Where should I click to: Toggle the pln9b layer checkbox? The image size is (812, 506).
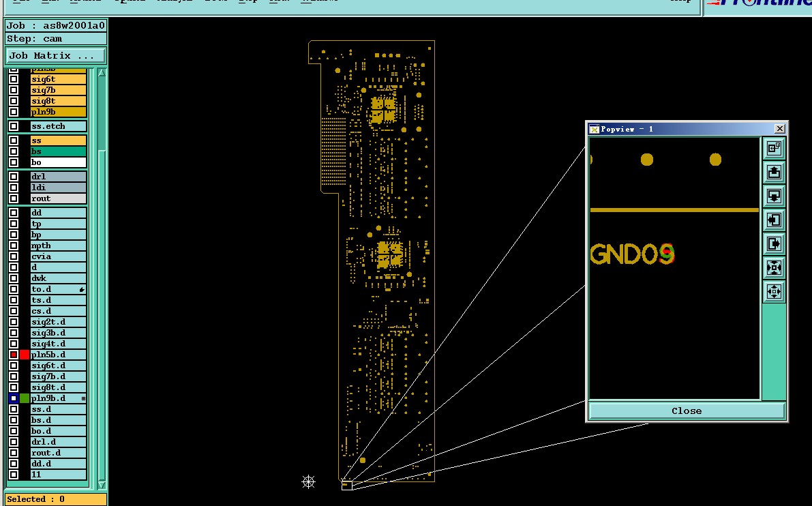pyautogui.click(x=14, y=112)
